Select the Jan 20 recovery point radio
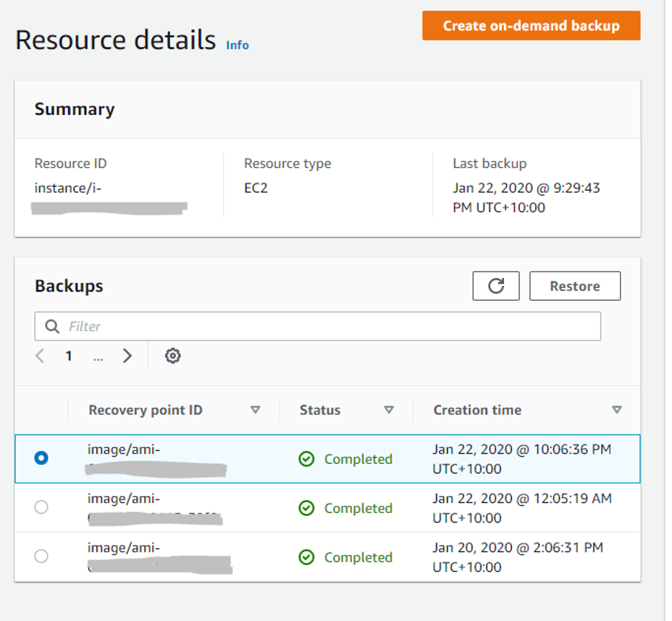 pos(41,556)
